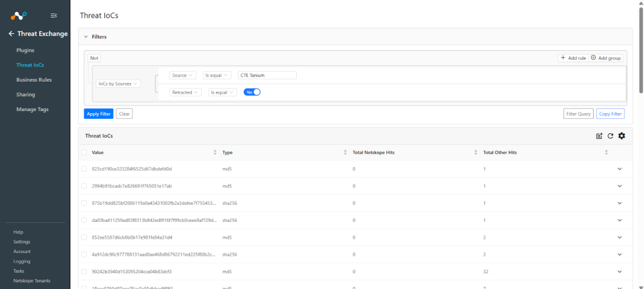Toggle the Retracted Yes switch
Viewport: 644px width, 289px height.
[252, 92]
